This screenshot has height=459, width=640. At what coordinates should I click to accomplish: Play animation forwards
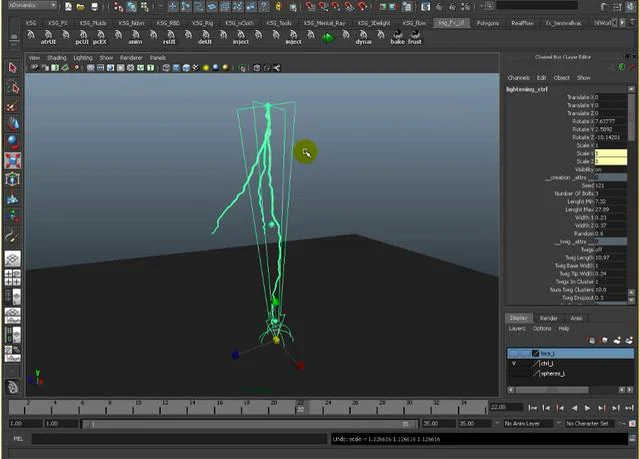588,408
